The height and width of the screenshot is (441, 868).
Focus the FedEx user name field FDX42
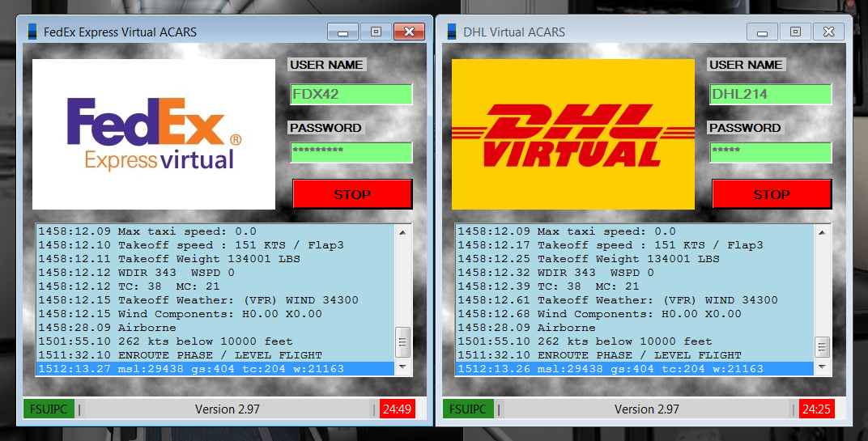351,94
